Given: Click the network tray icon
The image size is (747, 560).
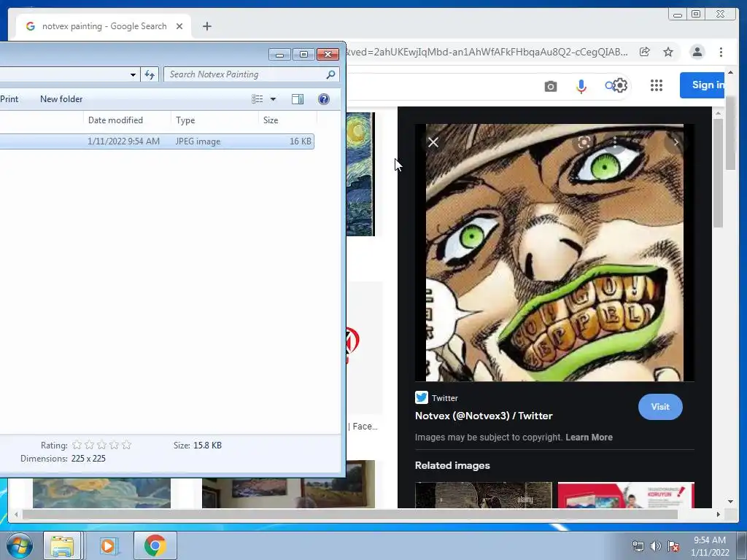Looking at the screenshot, I should pos(638,546).
